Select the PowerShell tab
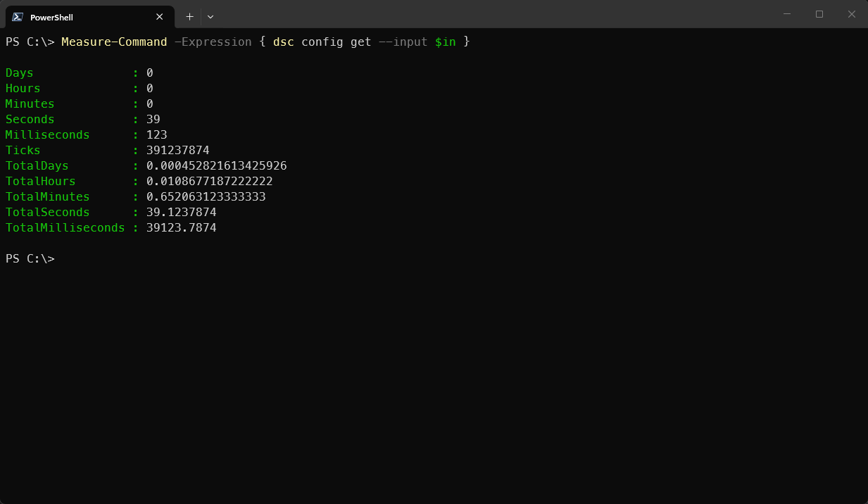The height and width of the screenshot is (504, 868). (x=89, y=17)
